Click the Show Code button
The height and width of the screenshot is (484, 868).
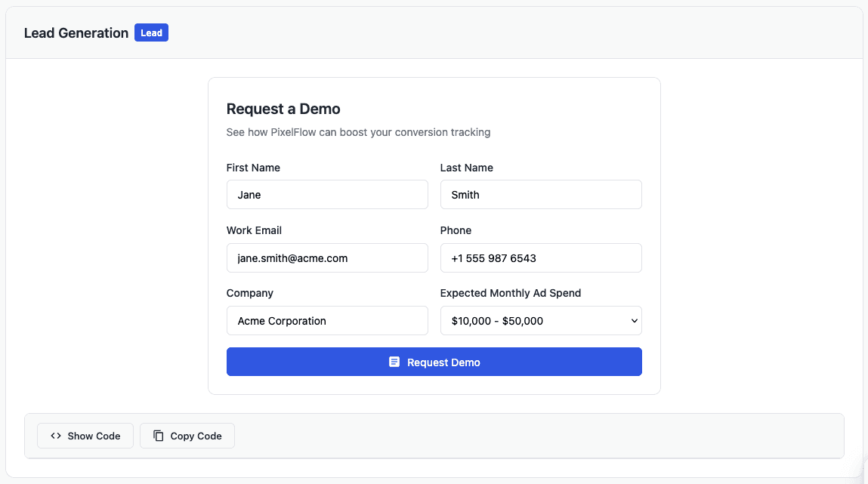pos(85,436)
